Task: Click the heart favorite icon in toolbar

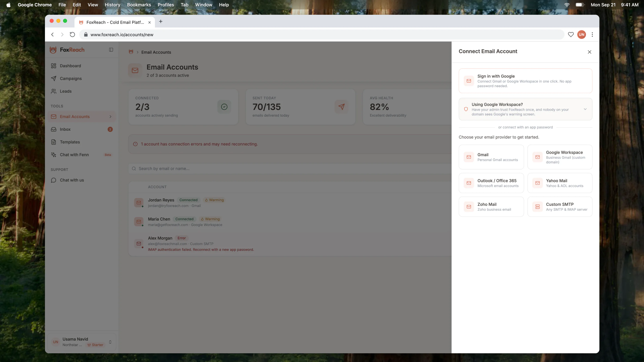Action: pyautogui.click(x=570, y=35)
